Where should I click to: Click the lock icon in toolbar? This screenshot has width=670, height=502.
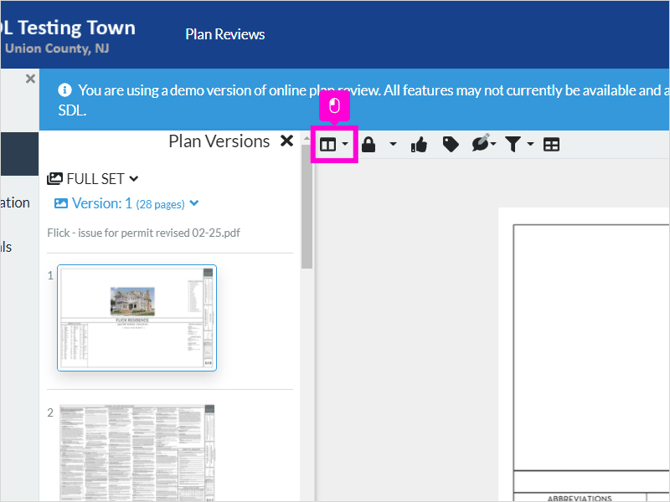[x=368, y=144]
